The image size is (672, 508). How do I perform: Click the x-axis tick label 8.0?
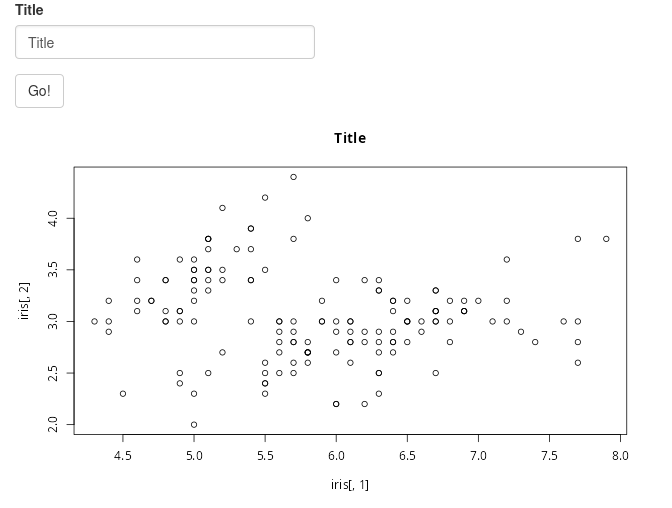pos(620,455)
